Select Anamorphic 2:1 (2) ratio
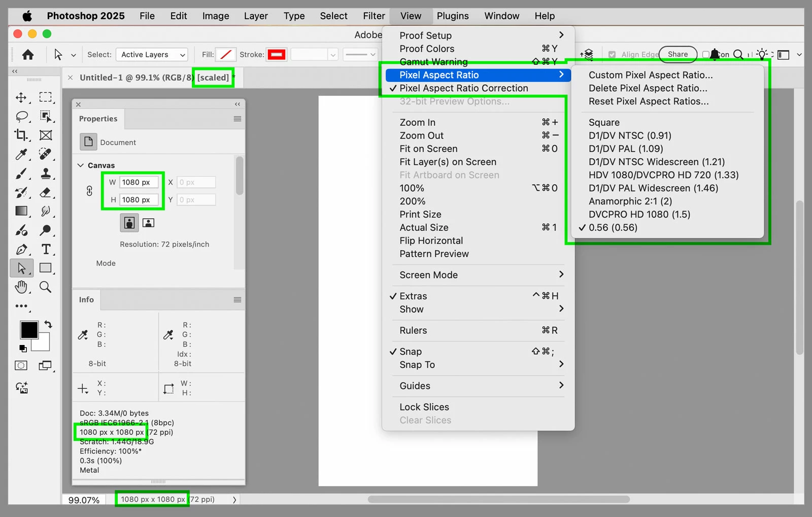The width and height of the screenshot is (812, 517). [x=667, y=201]
